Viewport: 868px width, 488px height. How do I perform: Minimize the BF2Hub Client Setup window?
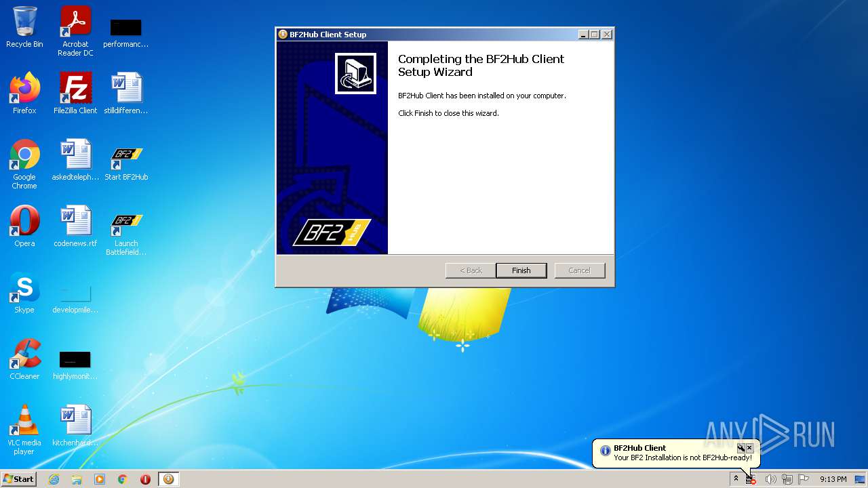(x=583, y=35)
